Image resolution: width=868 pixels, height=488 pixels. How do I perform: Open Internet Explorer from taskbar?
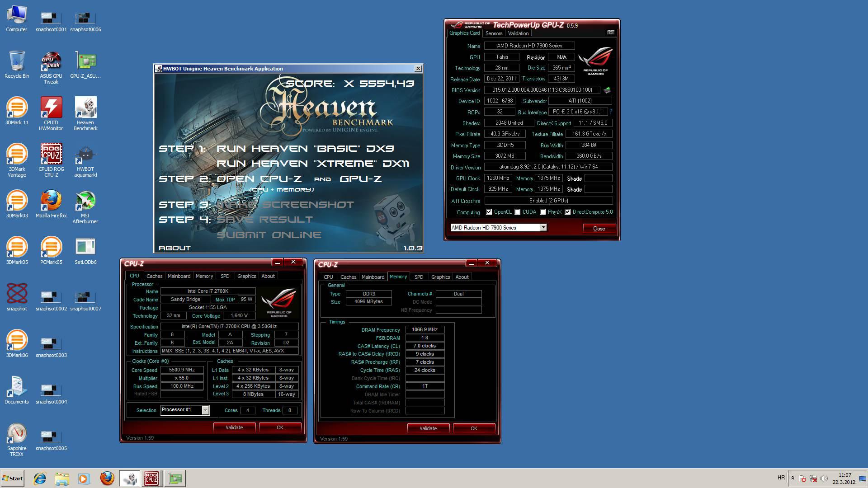point(40,478)
